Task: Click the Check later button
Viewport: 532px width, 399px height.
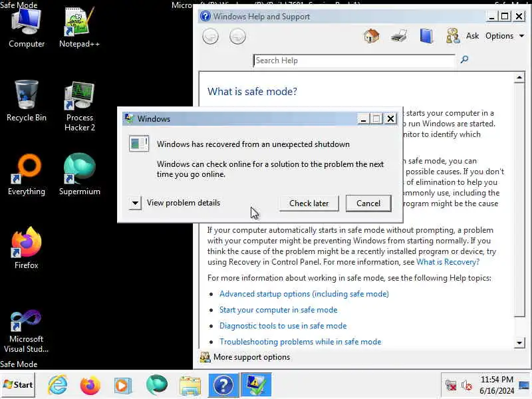Action: coord(309,203)
